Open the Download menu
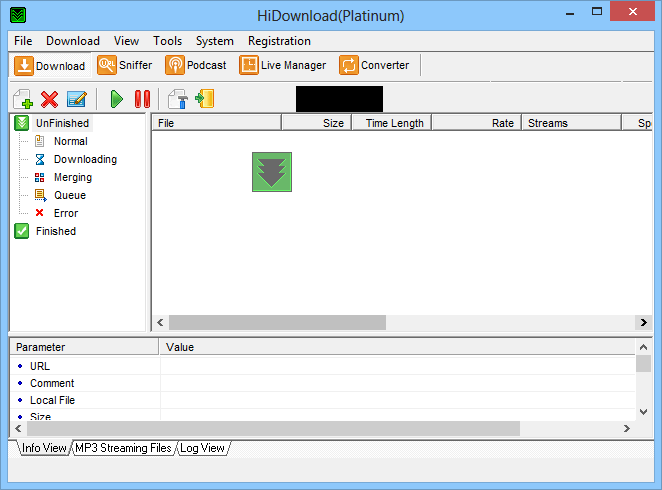The width and height of the screenshot is (662, 490). pyautogui.click(x=73, y=41)
